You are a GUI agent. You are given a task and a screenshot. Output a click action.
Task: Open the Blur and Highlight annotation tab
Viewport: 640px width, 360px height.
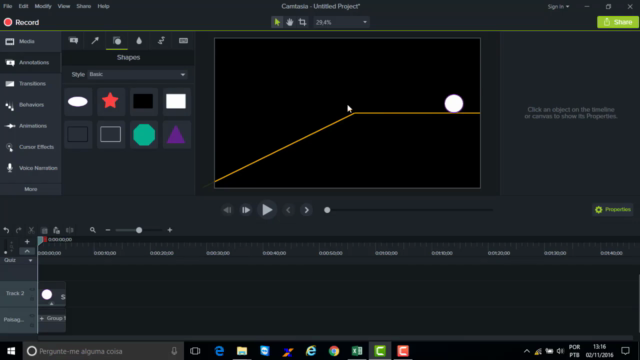[x=139, y=40]
